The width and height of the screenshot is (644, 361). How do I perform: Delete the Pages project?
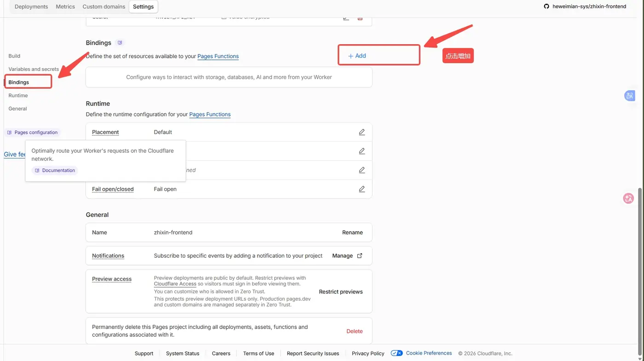pos(355,331)
